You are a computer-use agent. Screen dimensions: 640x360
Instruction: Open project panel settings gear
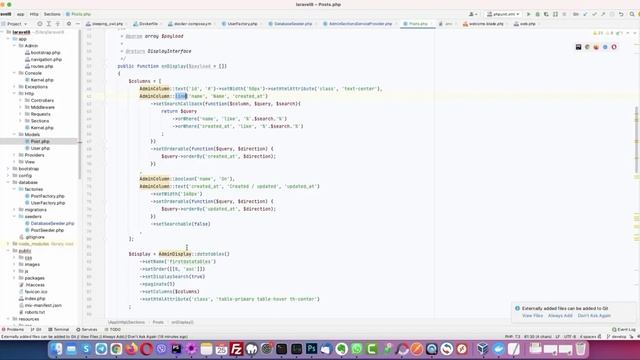pos(69,24)
